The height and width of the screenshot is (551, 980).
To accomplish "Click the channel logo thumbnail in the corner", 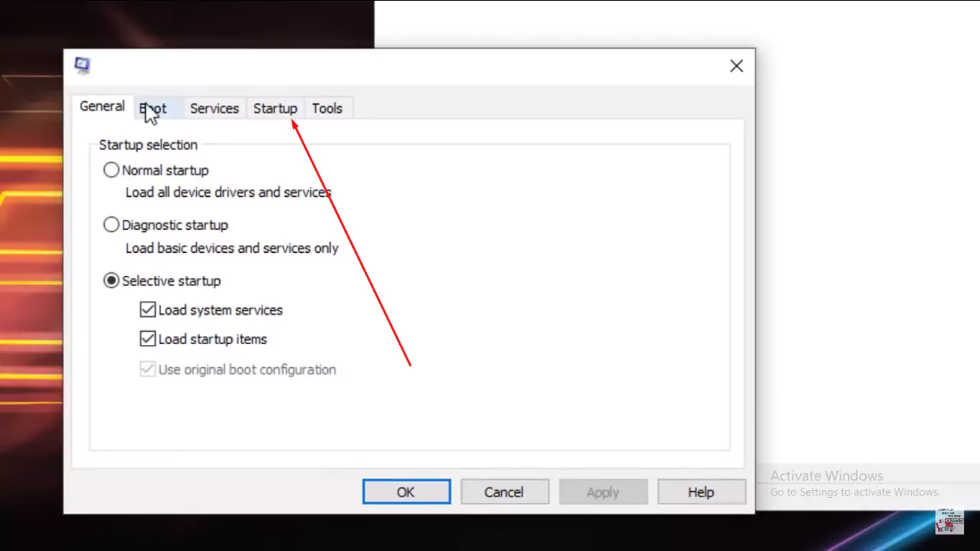I will (x=950, y=522).
